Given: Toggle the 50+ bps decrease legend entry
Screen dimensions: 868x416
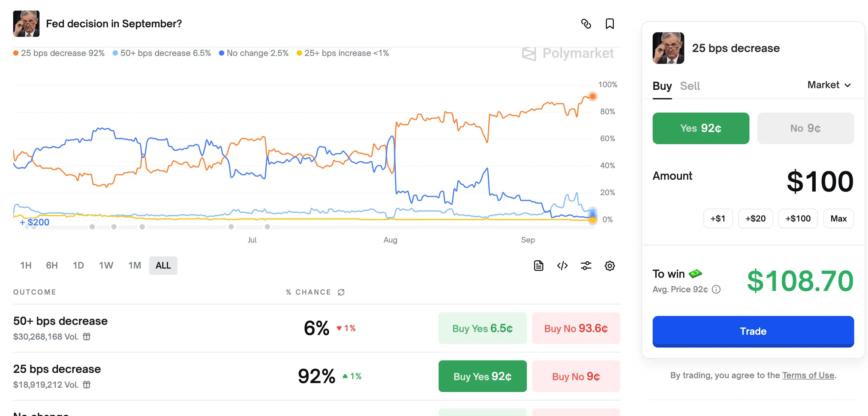Looking at the screenshot, I should click(162, 53).
